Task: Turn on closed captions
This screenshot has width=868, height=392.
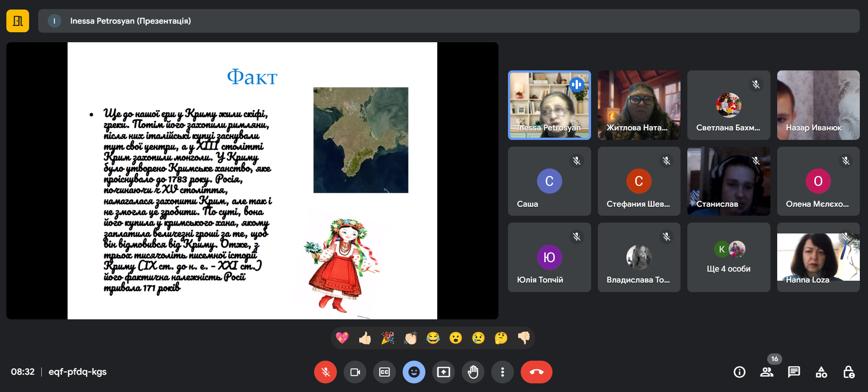Action: click(385, 372)
